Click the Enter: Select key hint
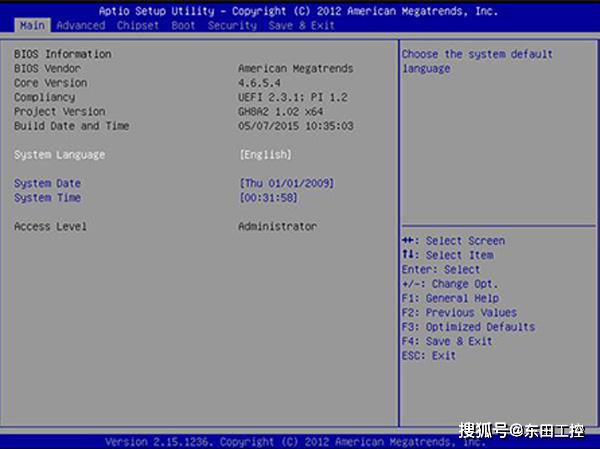600x449 pixels. pos(441,269)
